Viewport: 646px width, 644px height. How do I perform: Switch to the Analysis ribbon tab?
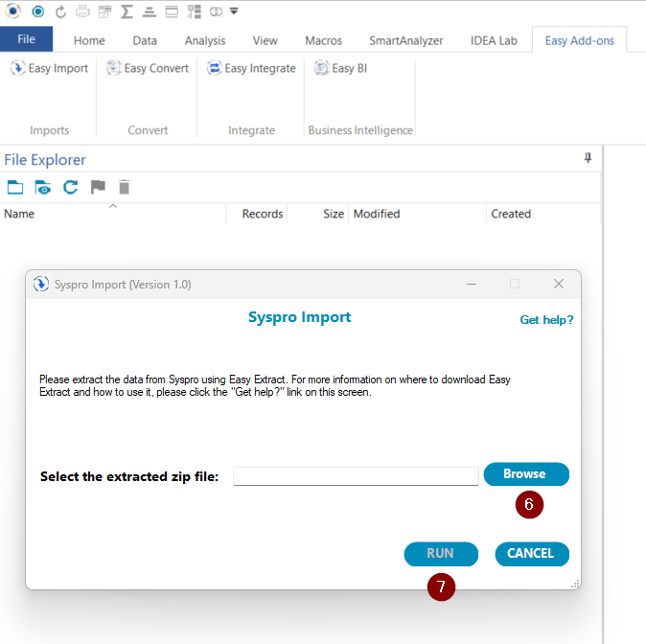[205, 40]
